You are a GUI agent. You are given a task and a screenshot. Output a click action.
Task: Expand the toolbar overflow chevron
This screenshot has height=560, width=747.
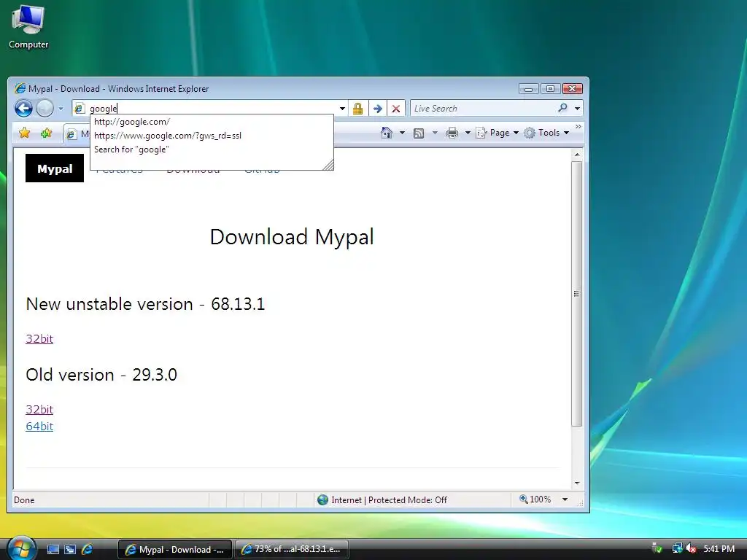(x=578, y=127)
